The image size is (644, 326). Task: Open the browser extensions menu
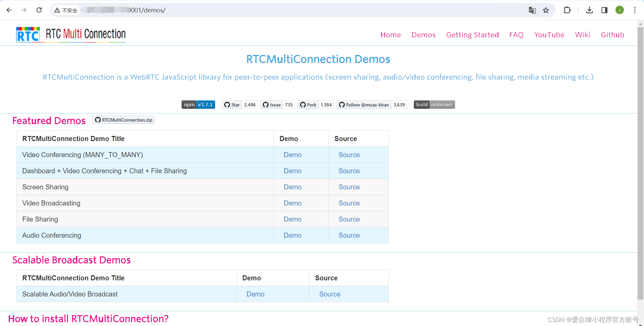(567, 10)
